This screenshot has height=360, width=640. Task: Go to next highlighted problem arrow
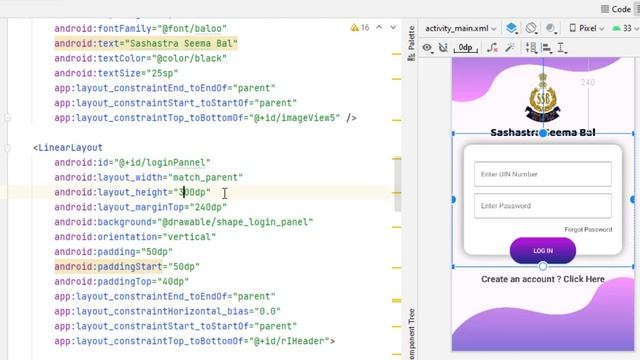point(393,27)
